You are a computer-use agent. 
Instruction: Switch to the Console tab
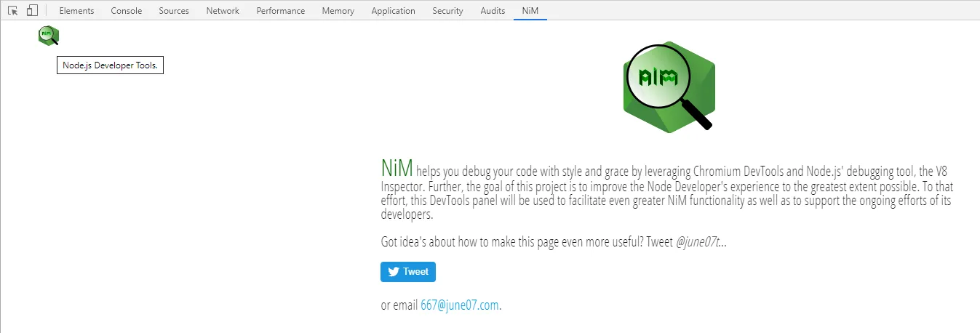coord(127,11)
